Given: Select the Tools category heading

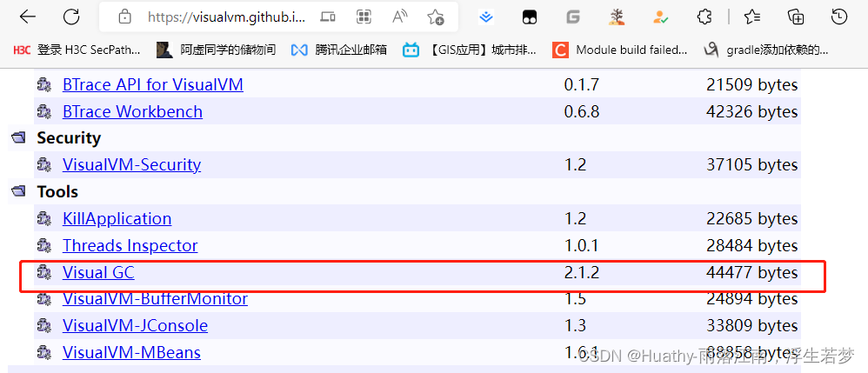Looking at the screenshot, I should click(x=57, y=191).
